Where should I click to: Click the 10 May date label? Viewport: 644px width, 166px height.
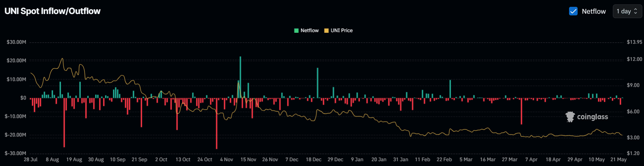[x=597, y=160]
